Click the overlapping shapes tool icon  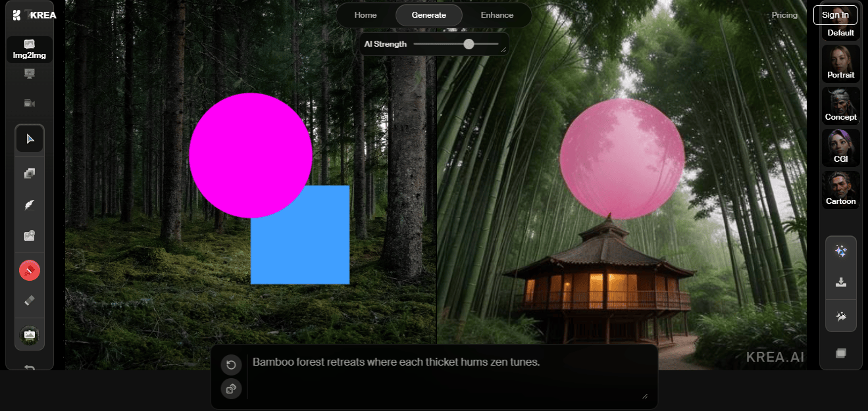tap(30, 174)
